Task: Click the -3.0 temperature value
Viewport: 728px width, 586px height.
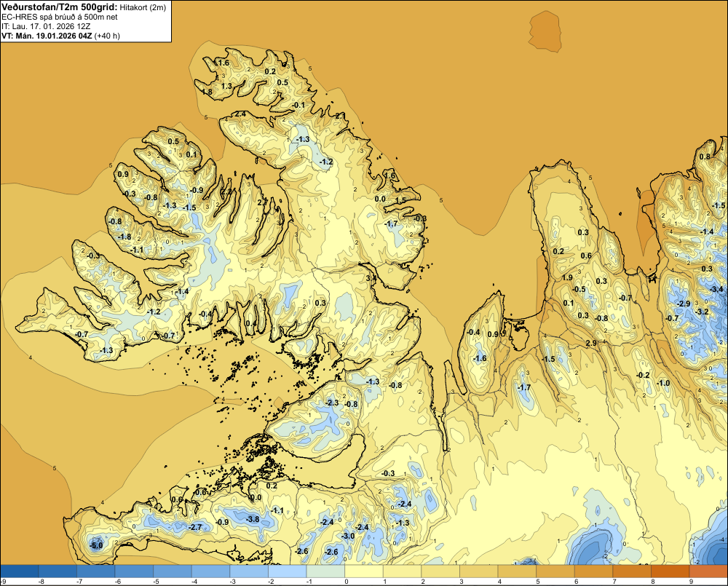Action: click(348, 536)
